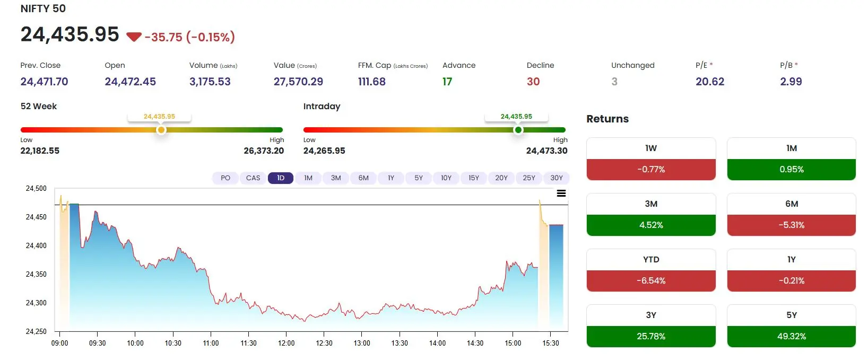Screen dimensions: 868x361
Task: Click the Intraday 24,435.95 tooltip label
Action: click(x=516, y=117)
